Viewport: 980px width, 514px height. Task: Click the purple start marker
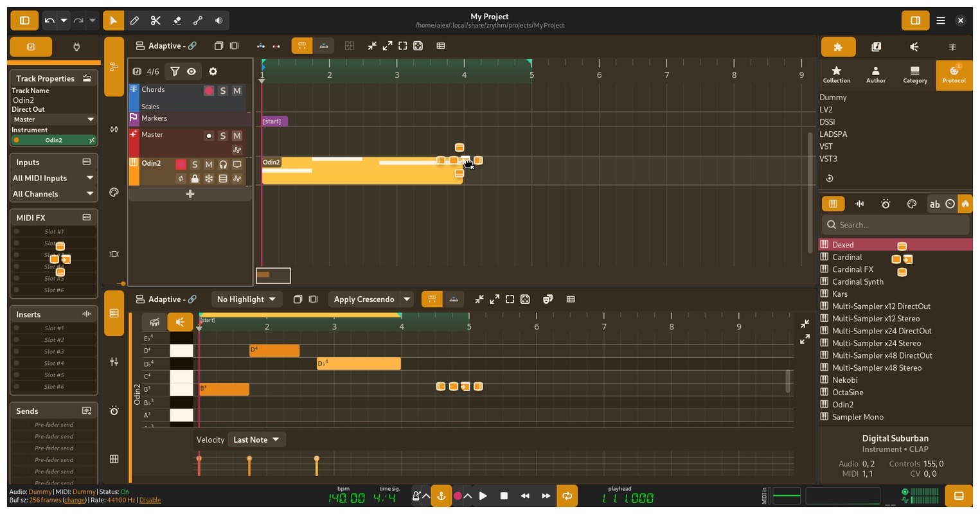tap(274, 121)
